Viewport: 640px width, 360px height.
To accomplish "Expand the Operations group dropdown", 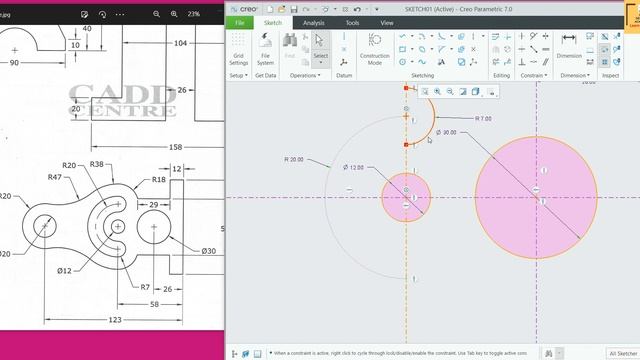I will (x=305, y=76).
